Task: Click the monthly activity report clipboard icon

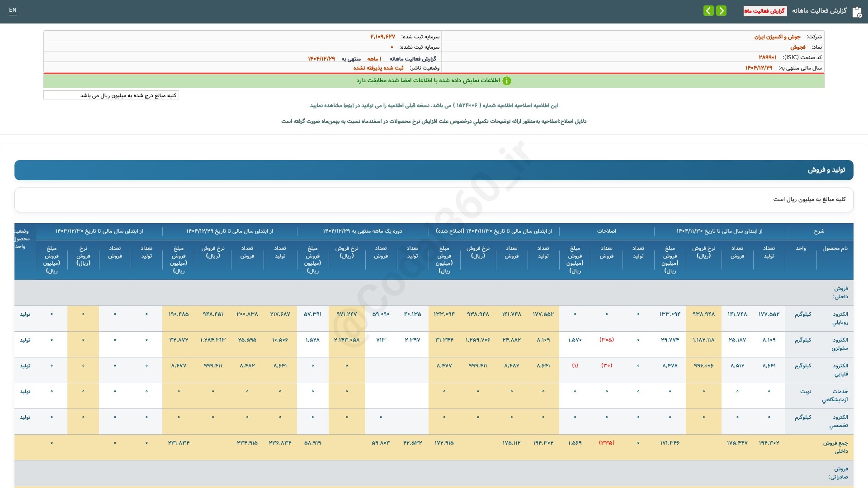Action: tap(857, 12)
